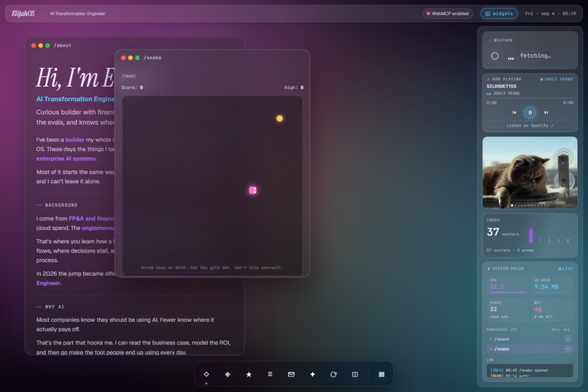Close the /snake window with red button
This screenshot has width=588, height=392.
(x=123, y=58)
